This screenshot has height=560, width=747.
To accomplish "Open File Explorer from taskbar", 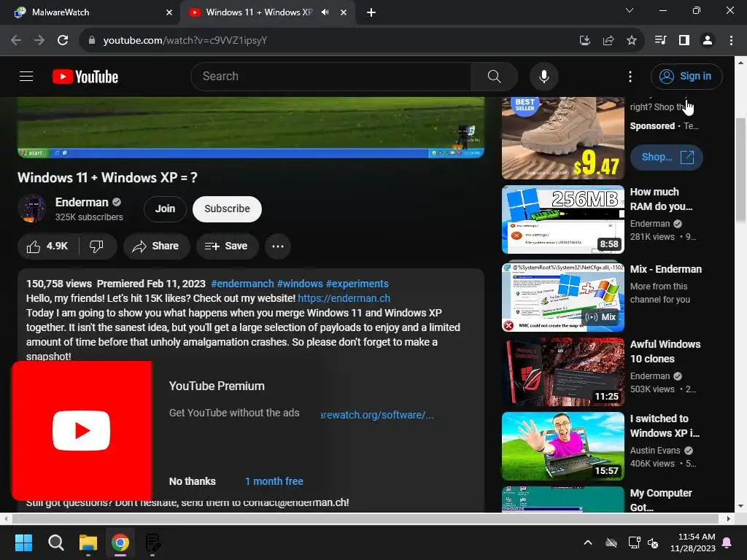I will point(88,542).
